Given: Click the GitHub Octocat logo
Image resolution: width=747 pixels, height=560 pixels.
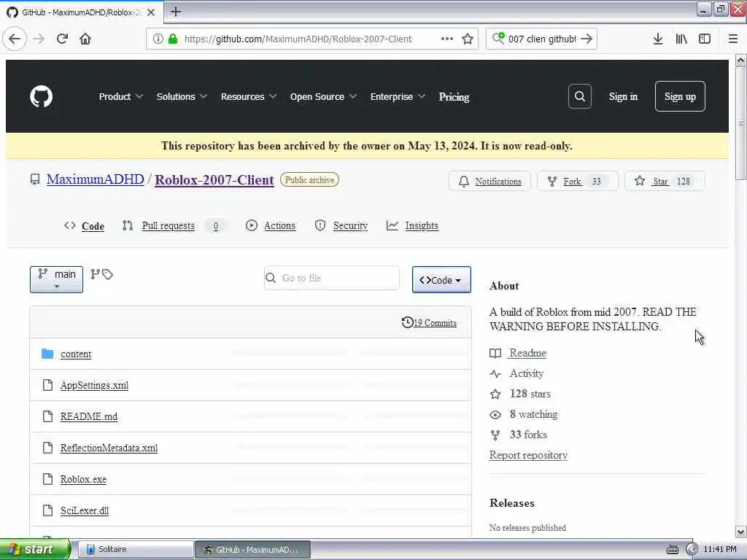Looking at the screenshot, I should [42, 97].
